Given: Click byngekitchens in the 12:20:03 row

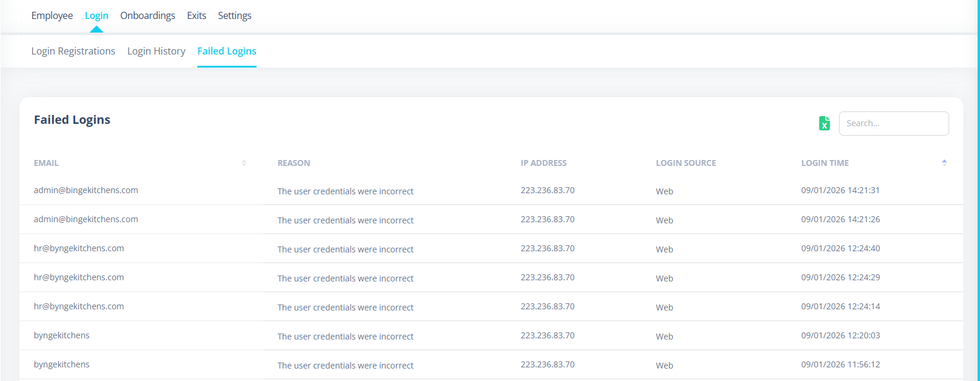Looking at the screenshot, I should click(x=62, y=335).
